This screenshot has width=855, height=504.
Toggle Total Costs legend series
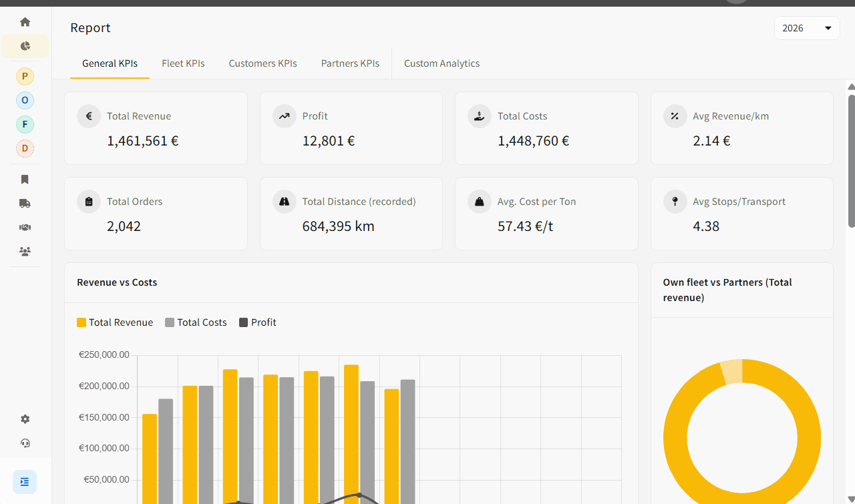pyautogui.click(x=196, y=322)
